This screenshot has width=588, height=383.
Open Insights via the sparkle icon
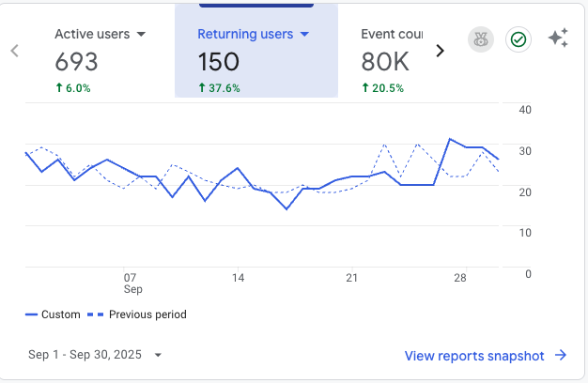558,38
